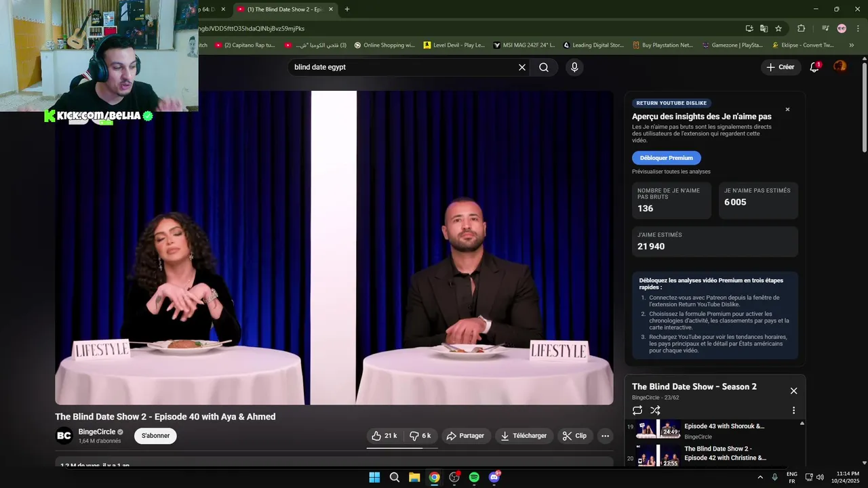The width and height of the screenshot is (868, 488).
Task: Open Buy Playstation Network bookmark
Action: point(663,45)
